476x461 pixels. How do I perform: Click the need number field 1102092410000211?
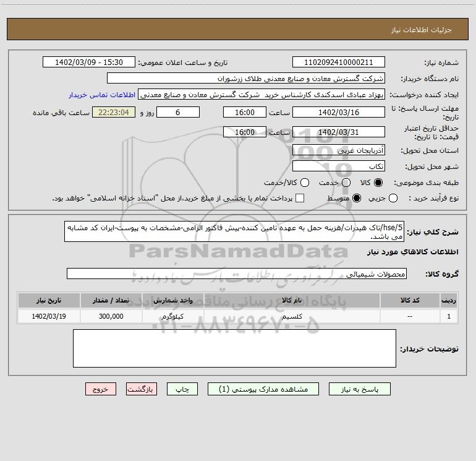coord(339,62)
